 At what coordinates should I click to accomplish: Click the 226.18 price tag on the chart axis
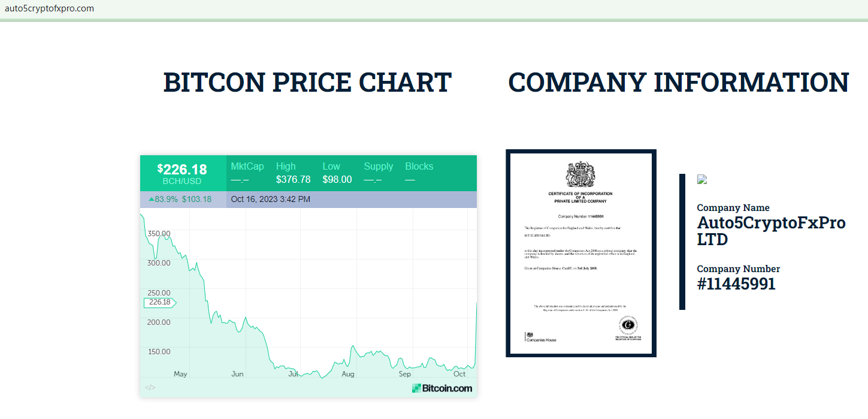(159, 302)
